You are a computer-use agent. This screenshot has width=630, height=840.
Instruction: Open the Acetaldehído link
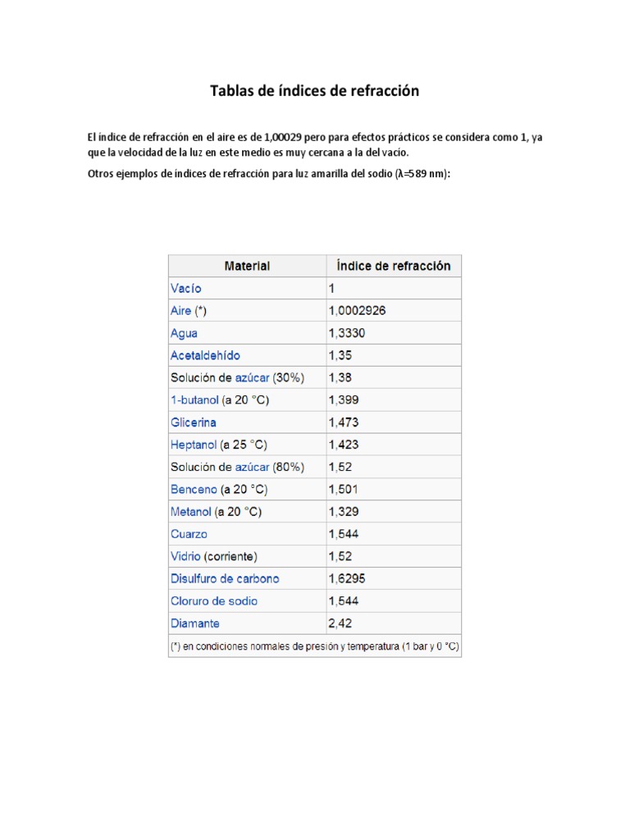click(x=205, y=355)
